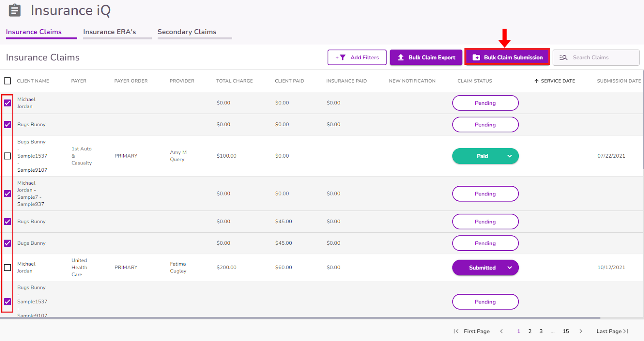Click the Insurance iQ clipboard icon
The height and width of the screenshot is (341, 644).
point(15,10)
